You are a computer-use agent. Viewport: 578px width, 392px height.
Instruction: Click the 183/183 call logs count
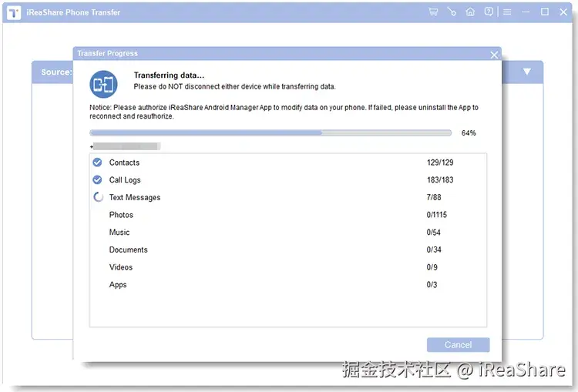(x=440, y=179)
